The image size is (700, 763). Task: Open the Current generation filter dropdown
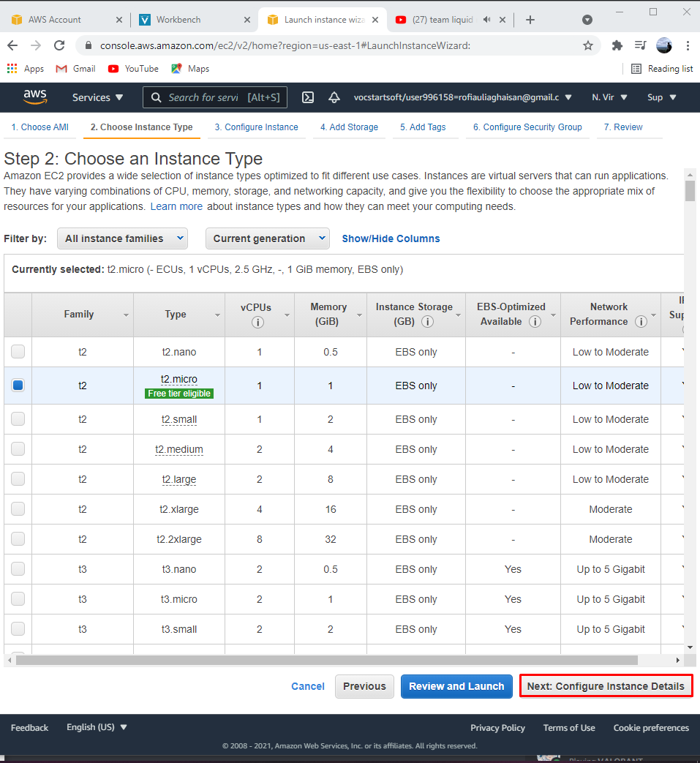(268, 238)
